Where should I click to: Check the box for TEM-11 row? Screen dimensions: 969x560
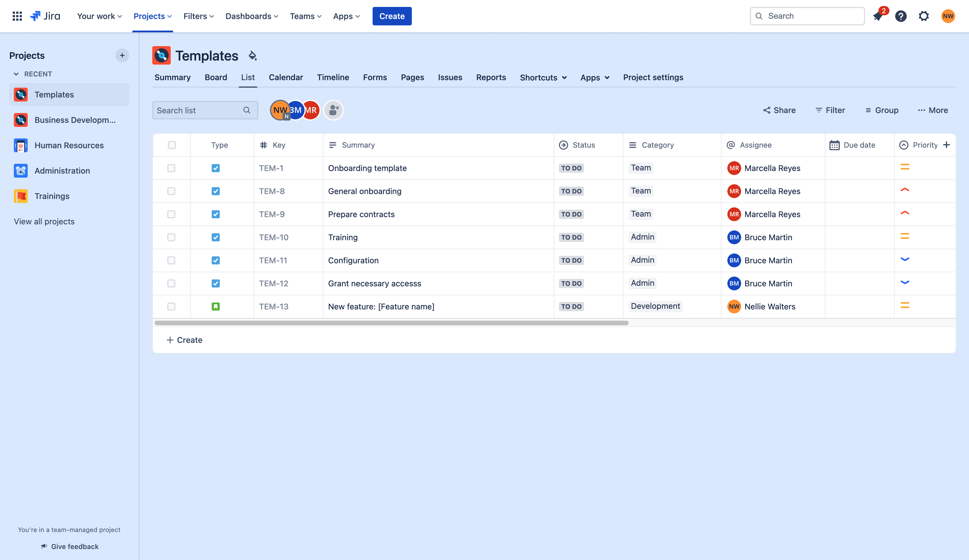pyautogui.click(x=172, y=260)
